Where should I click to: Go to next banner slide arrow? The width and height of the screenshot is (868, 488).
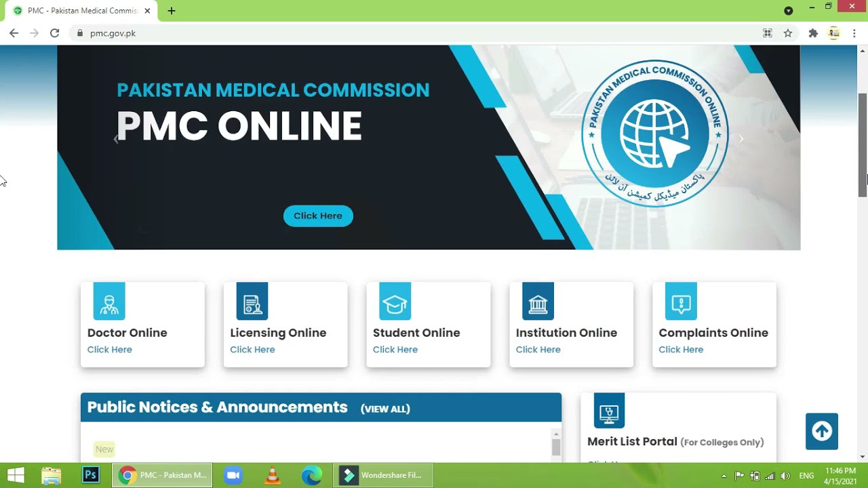click(741, 139)
